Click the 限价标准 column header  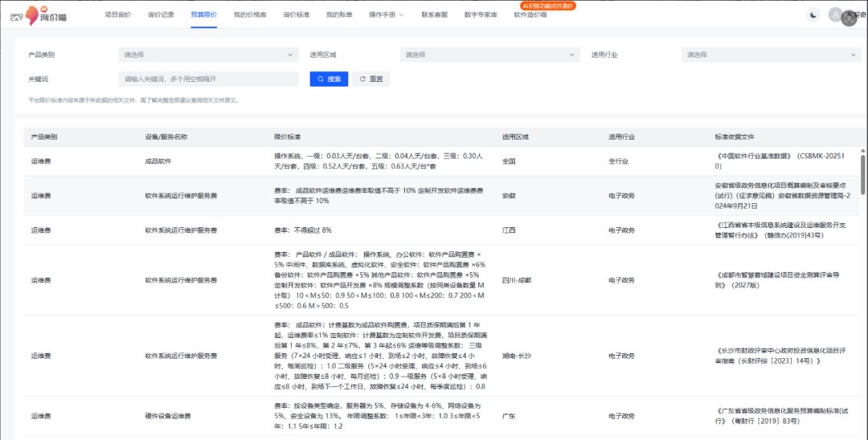pos(287,136)
